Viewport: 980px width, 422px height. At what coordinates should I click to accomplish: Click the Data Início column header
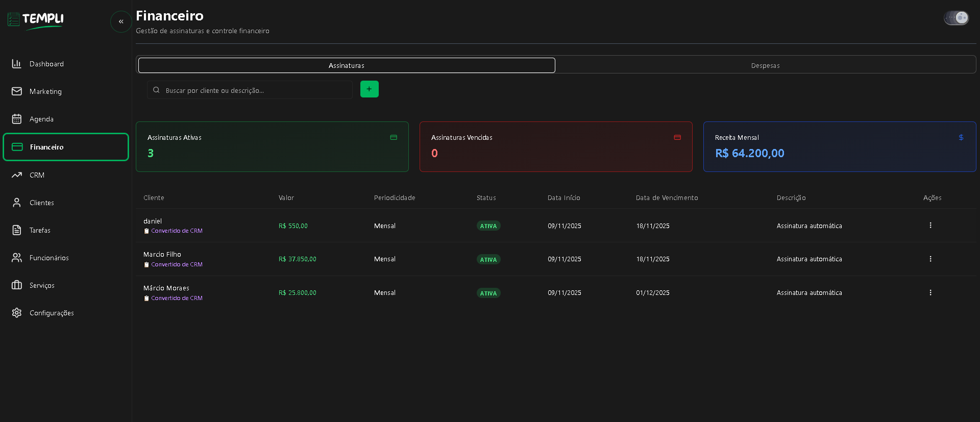click(564, 198)
